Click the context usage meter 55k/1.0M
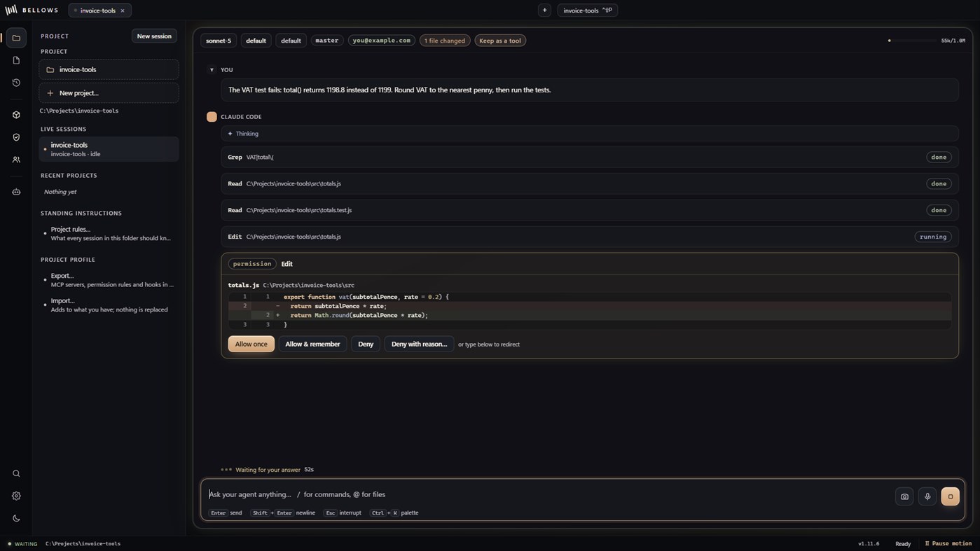Screen dimensions: 980x551 point(927,41)
